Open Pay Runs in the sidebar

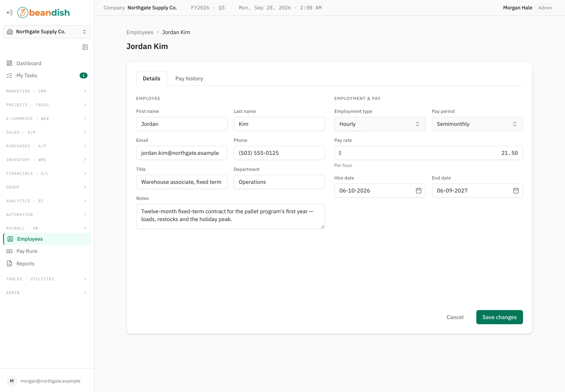(x=47, y=251)
